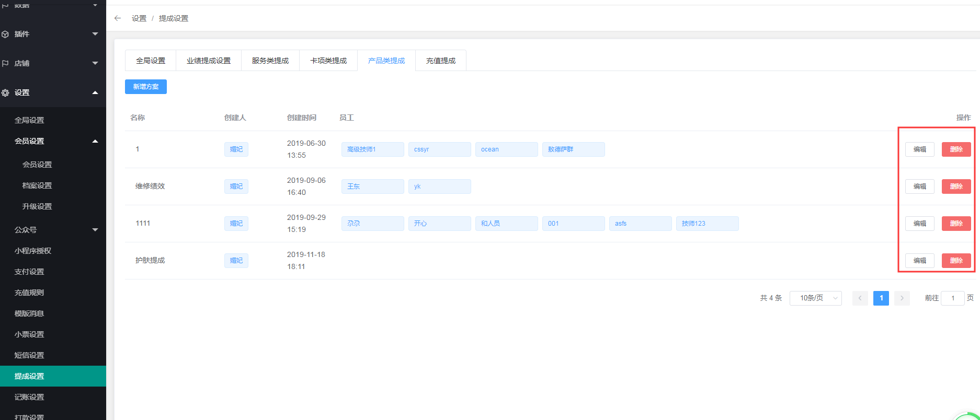Click the cssyr employee tag
The image size is (980, 420).
click(x=439, y=149)
